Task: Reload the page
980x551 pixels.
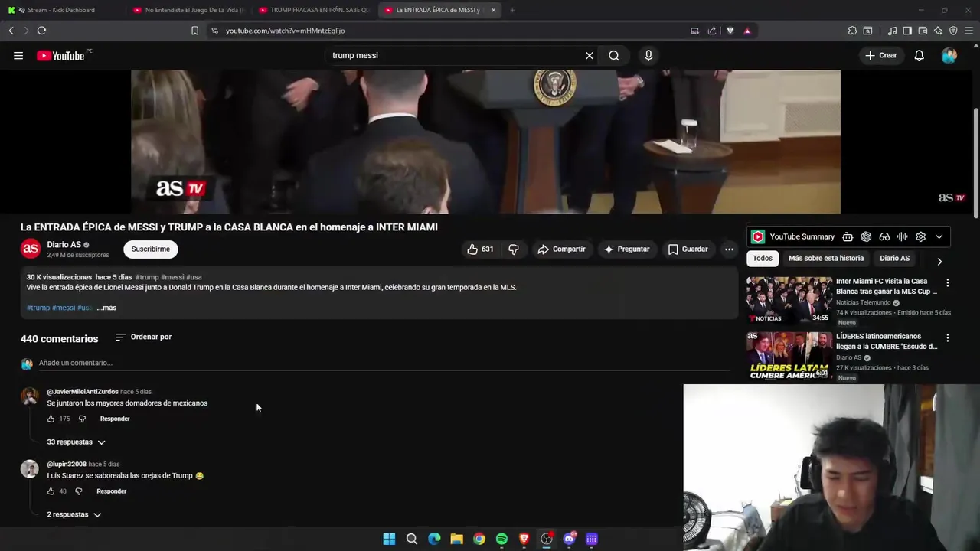Action: 41,31
